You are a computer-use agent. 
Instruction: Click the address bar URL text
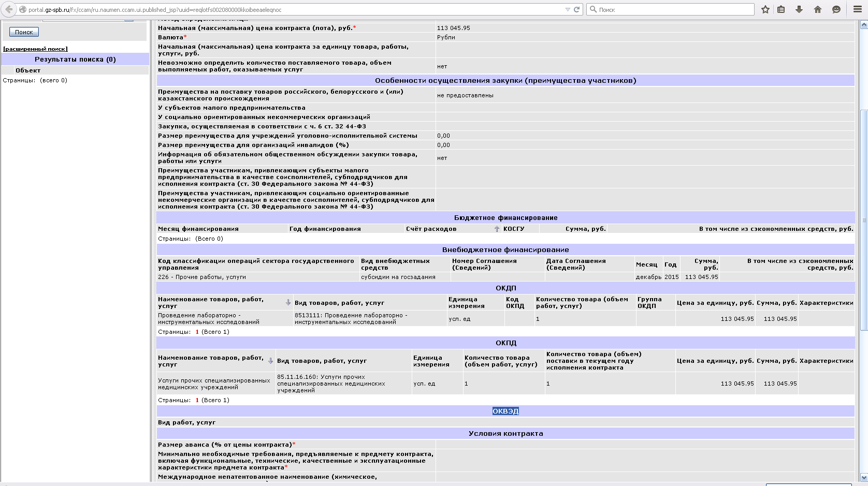point(155,10)
